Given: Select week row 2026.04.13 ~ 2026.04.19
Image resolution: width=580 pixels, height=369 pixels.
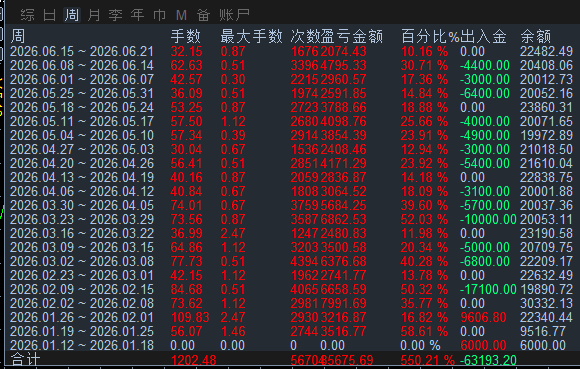Looking at the screenshot, I should 291,177.
